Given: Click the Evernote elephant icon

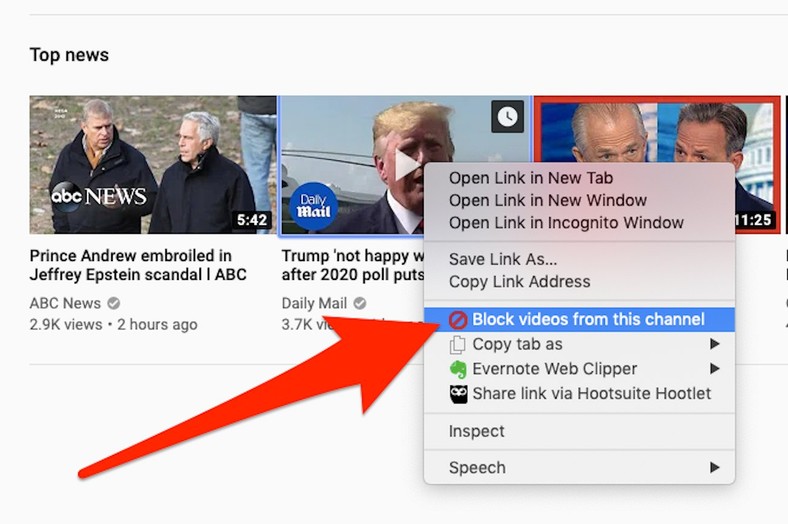Looking at the screenshot, I should [x=458, y=369].
